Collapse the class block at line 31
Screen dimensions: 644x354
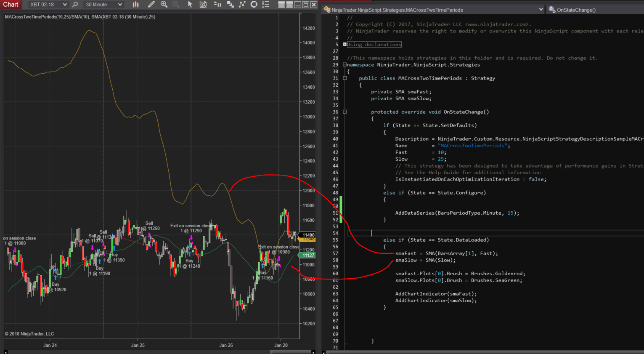(345, 78)
